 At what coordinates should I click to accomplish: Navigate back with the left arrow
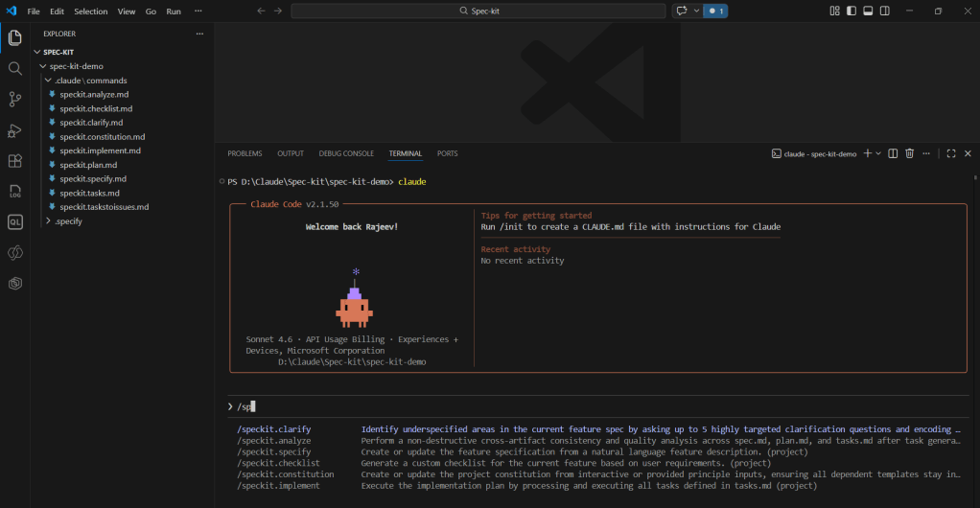[x=261, y=11]
